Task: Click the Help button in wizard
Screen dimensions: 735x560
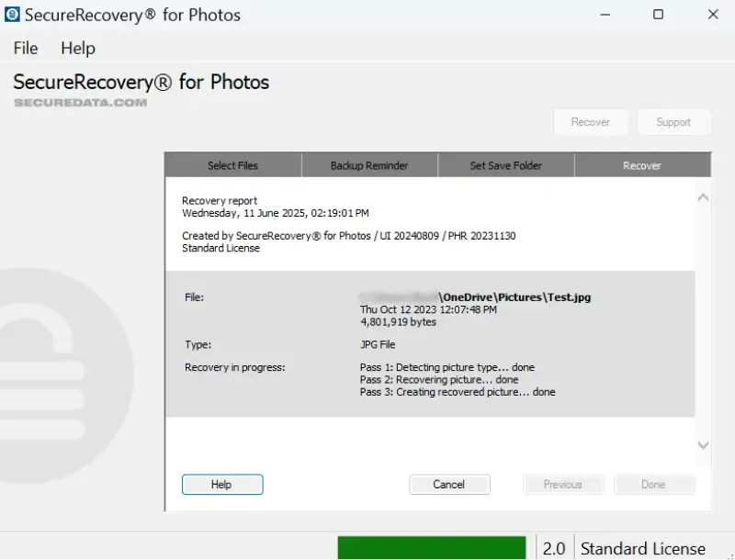Action: tap(222, 484)
